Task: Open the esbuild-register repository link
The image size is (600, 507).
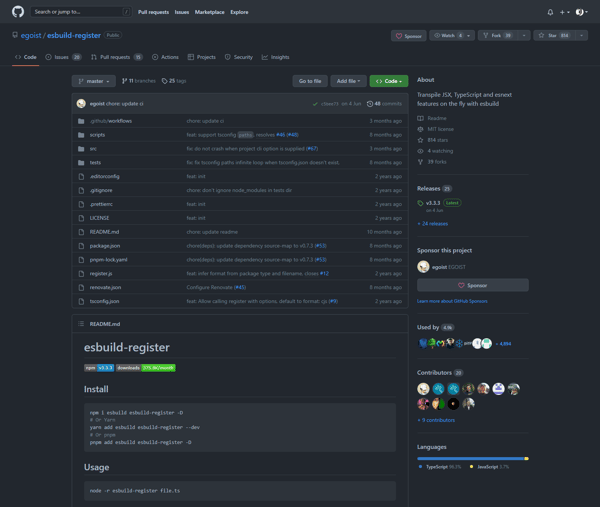Action: 74,35
